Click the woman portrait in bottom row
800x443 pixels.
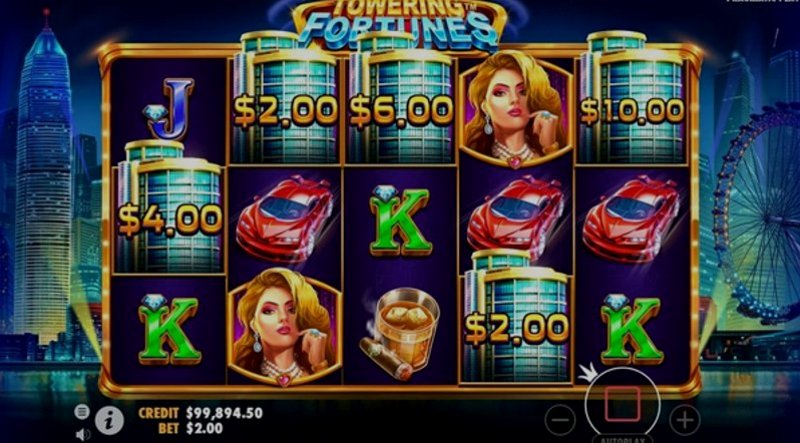(x=285, y=327)
